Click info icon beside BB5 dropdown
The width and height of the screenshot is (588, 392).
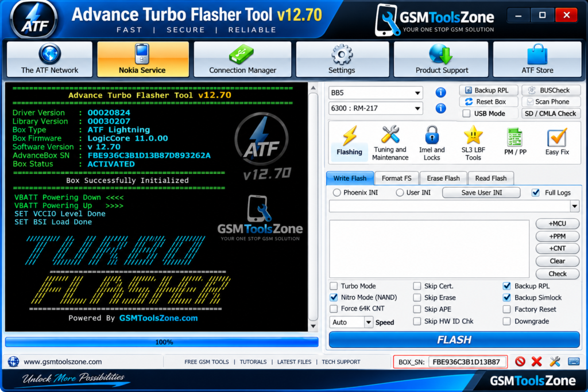coord(440,92)
